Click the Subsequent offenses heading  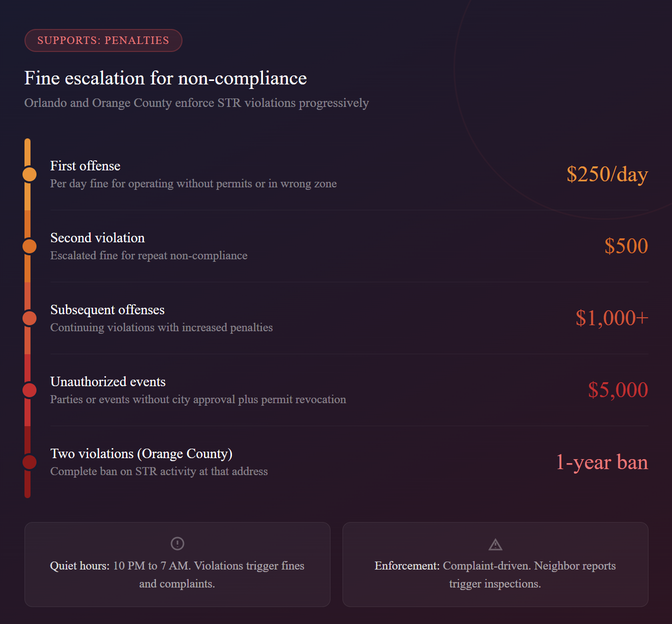click(107, 310)
